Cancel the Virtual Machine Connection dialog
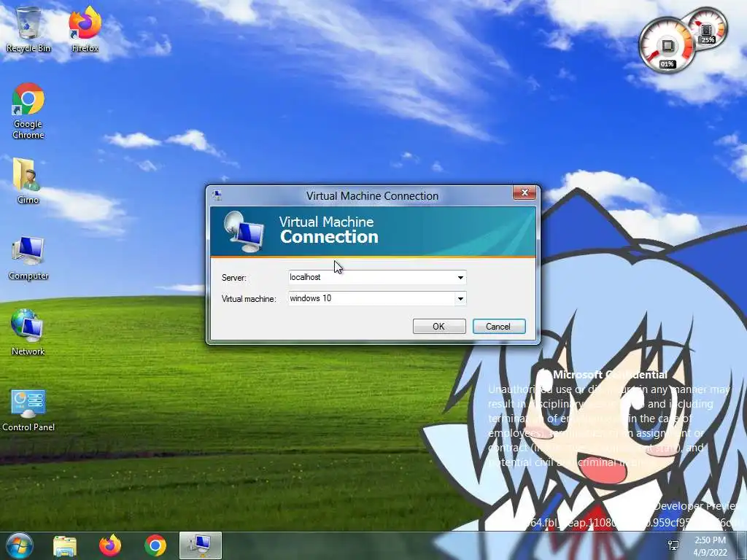This screenshot has height=560, width=747. 498,327
